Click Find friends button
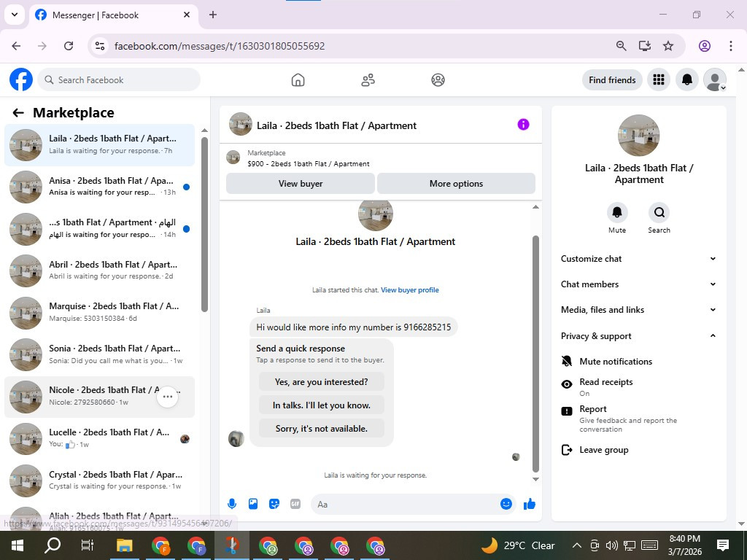747x560 pixels. click(x=612, y=80)
